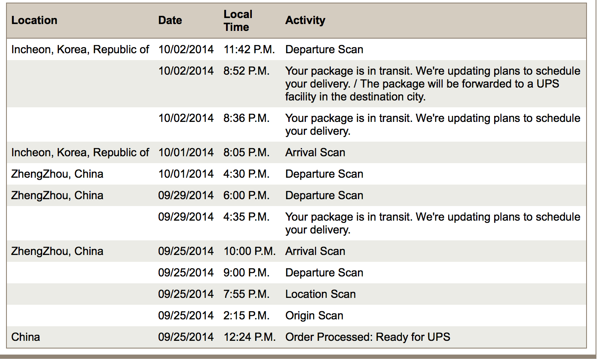Click the first Incheon, Korea location cell
Image resolution: width=599 pixels, height=364 pixels.
[x=80, y=49]
